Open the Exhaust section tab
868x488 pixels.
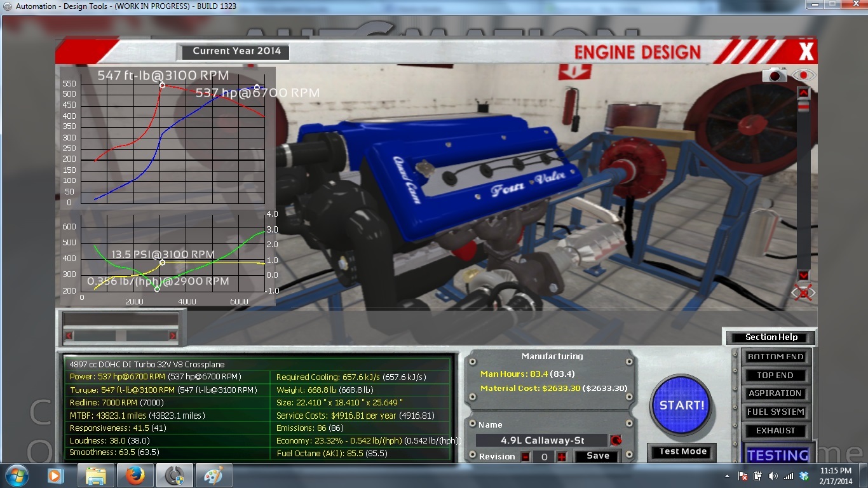tap(775, 430)
